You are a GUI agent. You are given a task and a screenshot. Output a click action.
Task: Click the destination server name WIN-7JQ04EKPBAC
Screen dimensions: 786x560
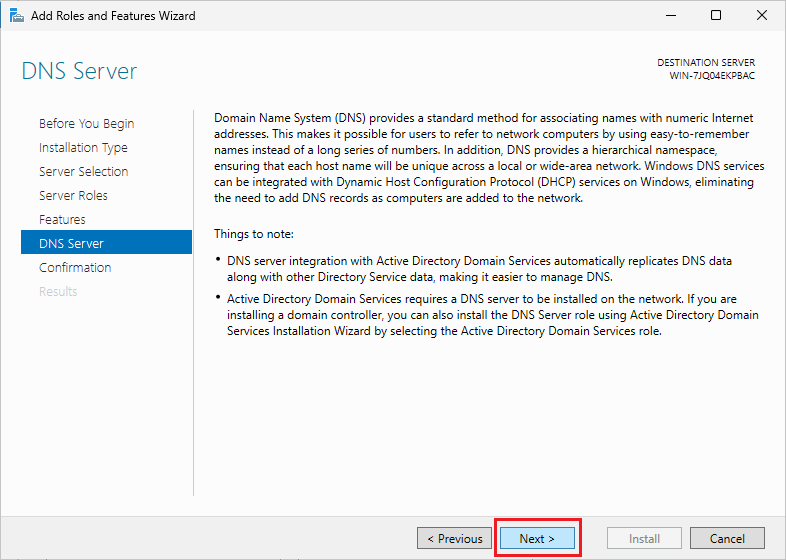712,76
